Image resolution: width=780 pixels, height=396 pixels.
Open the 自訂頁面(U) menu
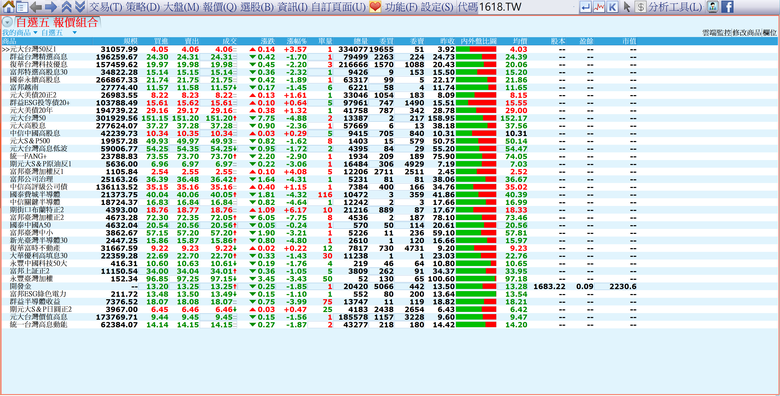click(338, 7)
